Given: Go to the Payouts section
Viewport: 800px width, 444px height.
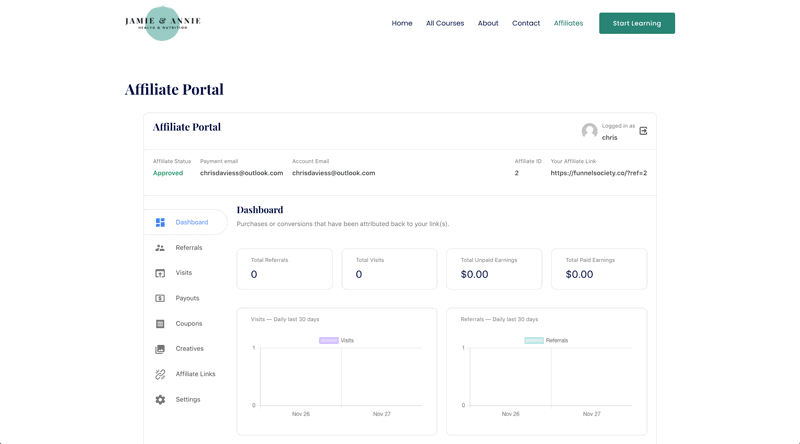Looking at the screenshot, I should [x=186, y=298].
